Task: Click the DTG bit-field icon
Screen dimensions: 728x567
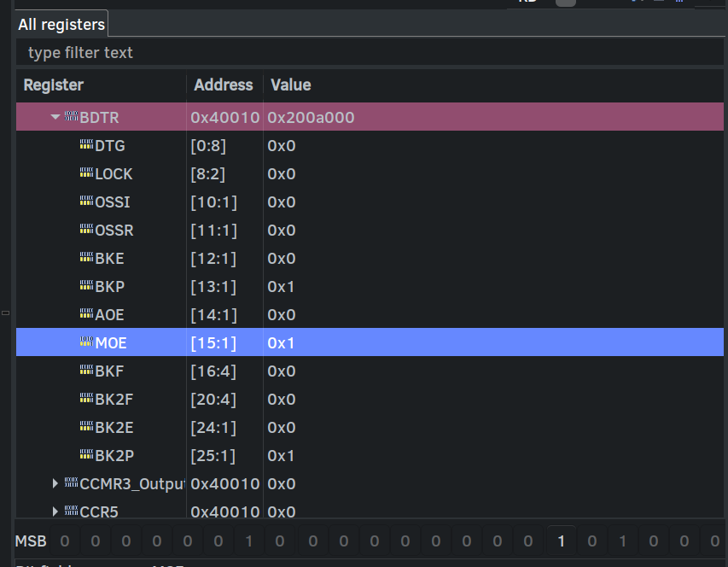Action: tap(86, 145)
